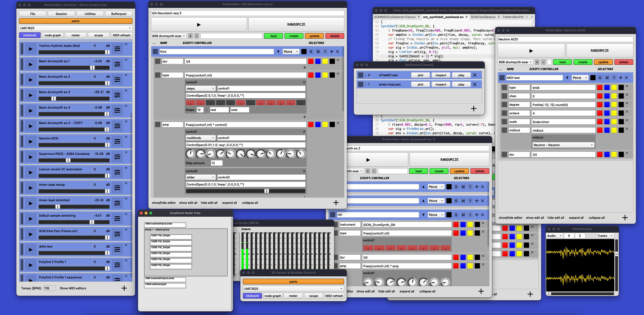Click RANDOMIZE in the Neutron ACID window
Image resolution: width=644 pixels, height=315 pixels.
click(599, 51)
